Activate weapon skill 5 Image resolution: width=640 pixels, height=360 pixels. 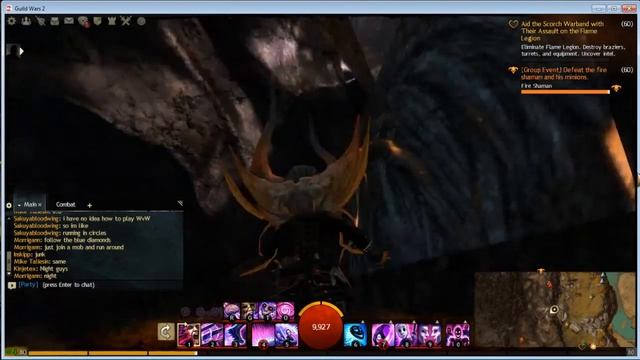(287, 335)
